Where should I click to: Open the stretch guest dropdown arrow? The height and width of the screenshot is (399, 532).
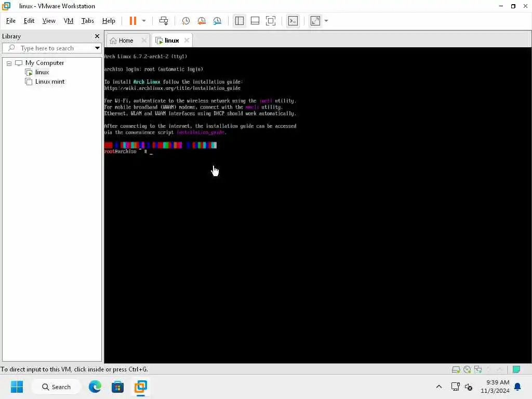(x=326, y=21)
